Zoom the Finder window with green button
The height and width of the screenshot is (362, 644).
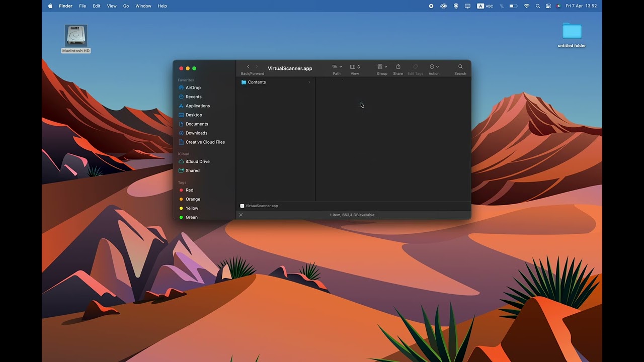[x=194, y=68]
